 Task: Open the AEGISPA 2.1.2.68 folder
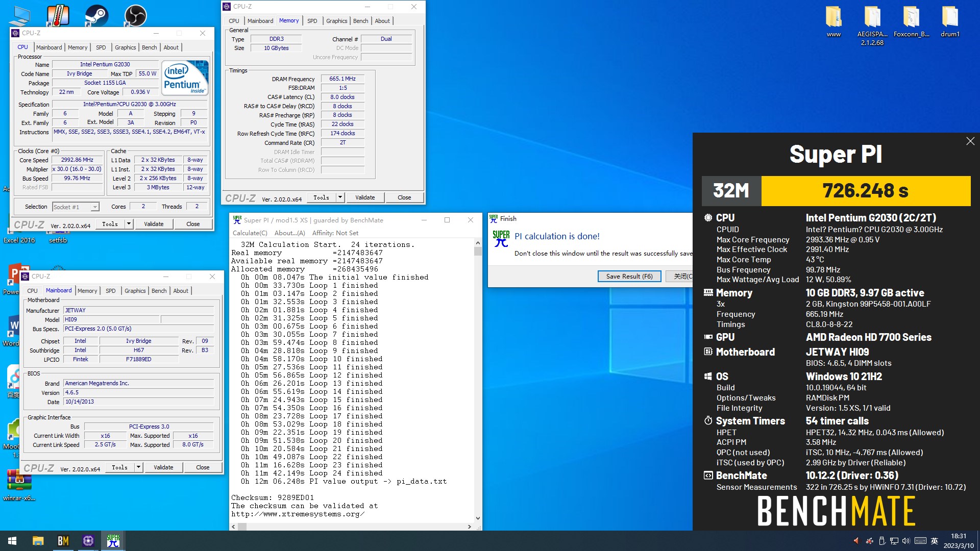coord(872,26)
